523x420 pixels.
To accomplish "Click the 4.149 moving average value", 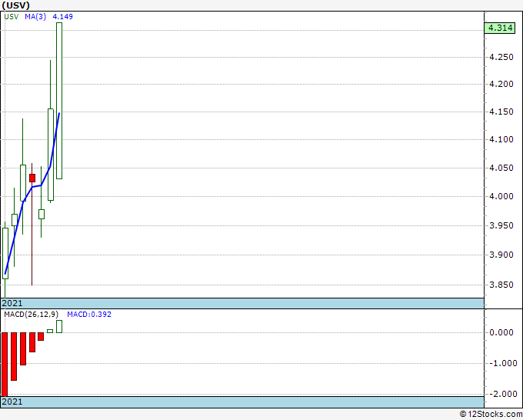I will click(x=63, y=17).
